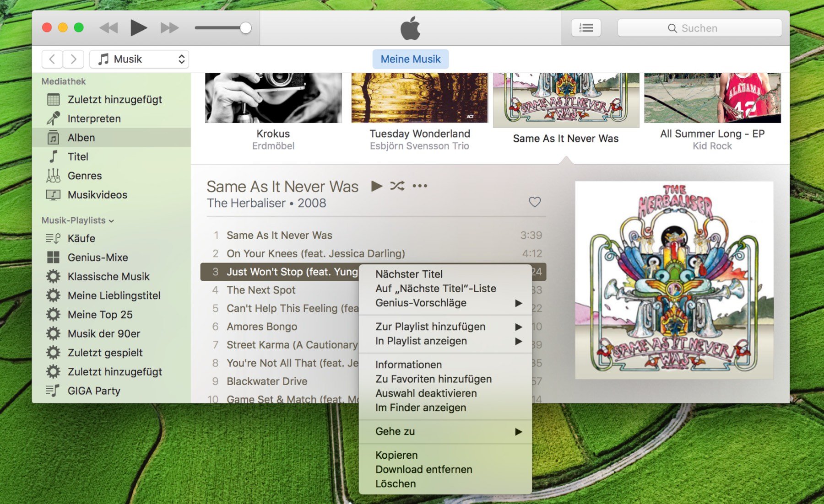Choose Informationen from context menu
This screenshot has height=504, width=824.
445,365
